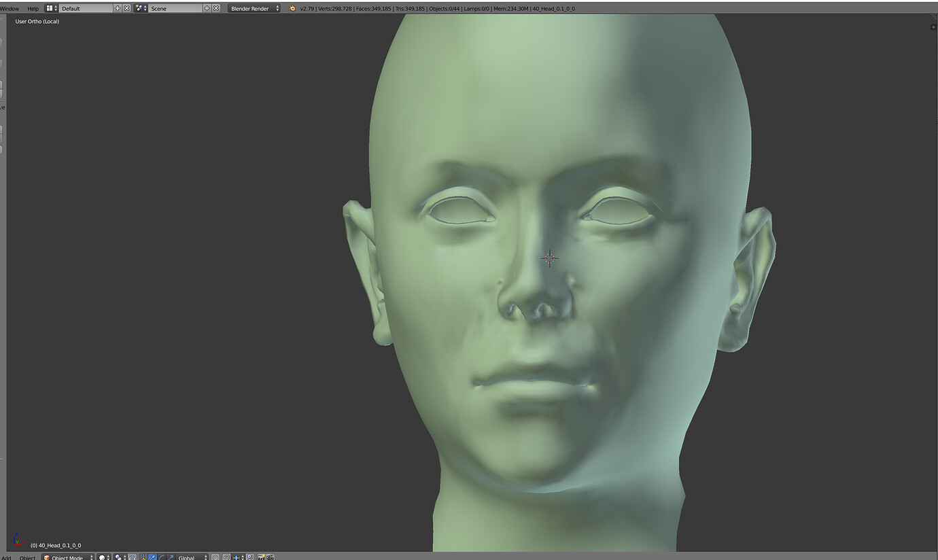Click the 'Tris:349,185' statistic
The width and height of the screenshot is (938, 560).
[410, 8]
